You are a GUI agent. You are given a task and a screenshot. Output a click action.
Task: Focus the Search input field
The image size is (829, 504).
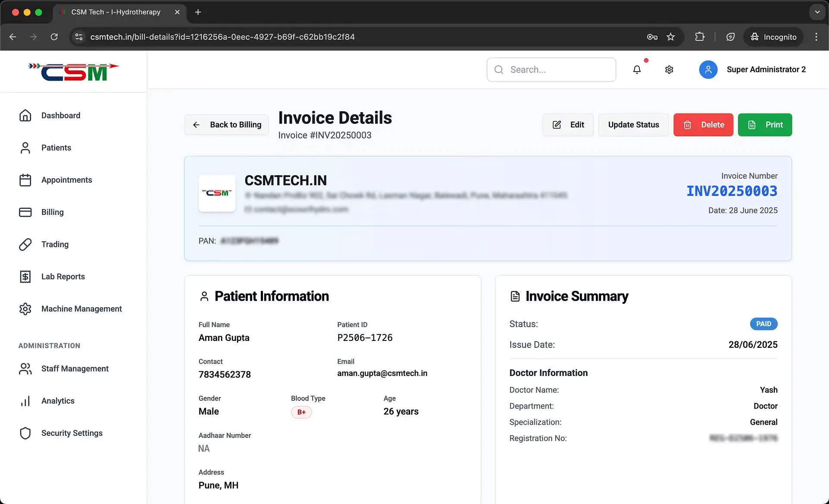[x=551, y=69]
